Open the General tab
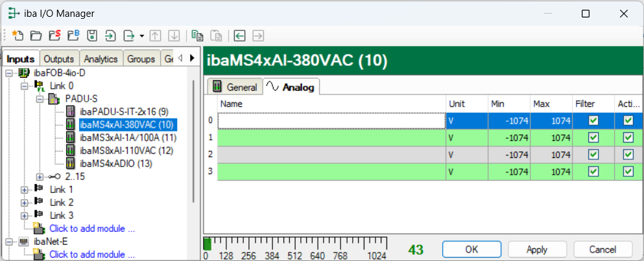Image resolution: width=644 pixels, height=261 pixels. (x=235, y=87)
